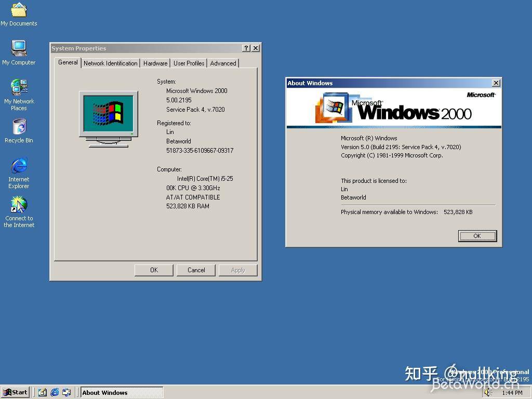Viewport: 532px width, 399px height.
Task: Click the "System:" label
Action: (166, 82)
